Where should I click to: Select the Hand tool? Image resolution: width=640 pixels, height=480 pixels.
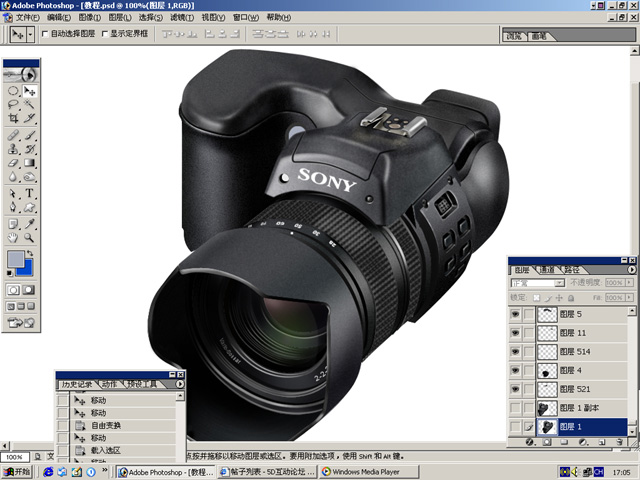pyautogui.click(x=13, y=238)
